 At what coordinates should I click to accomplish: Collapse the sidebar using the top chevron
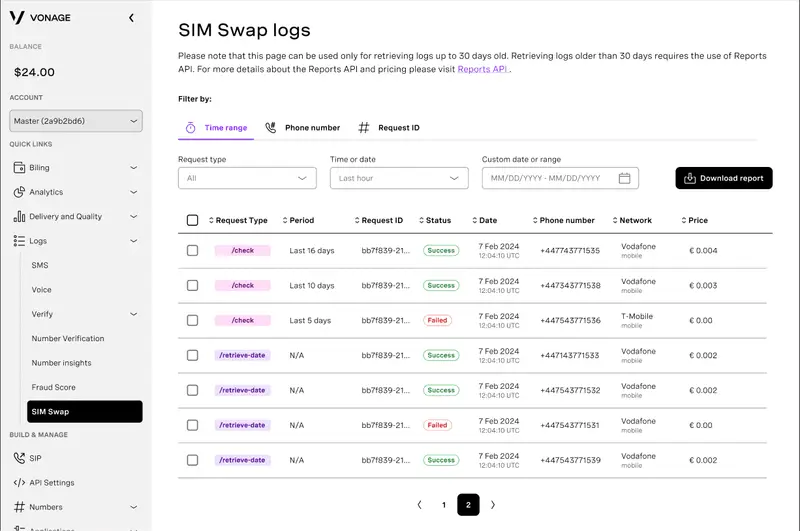131,18
